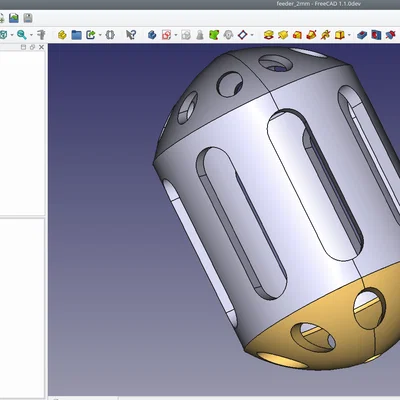Close the left side panel with its X button
This screenshot has width=400, height=400.
[41, 47]
